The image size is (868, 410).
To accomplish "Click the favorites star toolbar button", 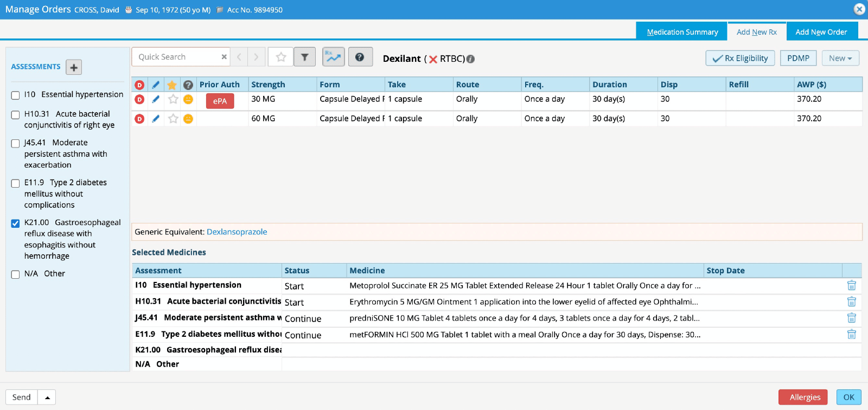I will (281, 57).
